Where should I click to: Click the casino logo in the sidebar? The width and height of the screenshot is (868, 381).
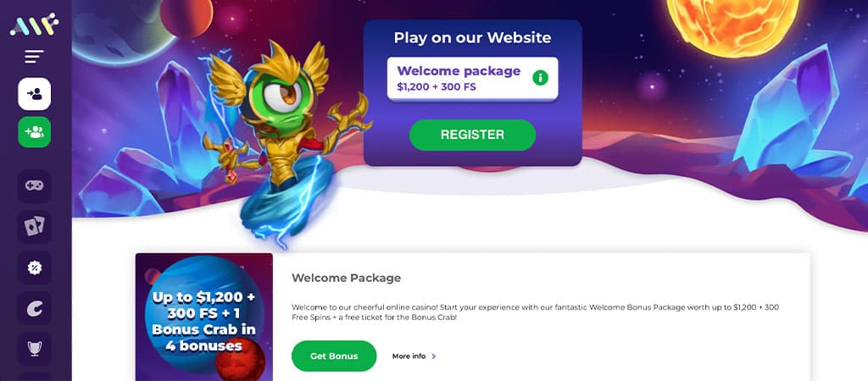point(34,25)
